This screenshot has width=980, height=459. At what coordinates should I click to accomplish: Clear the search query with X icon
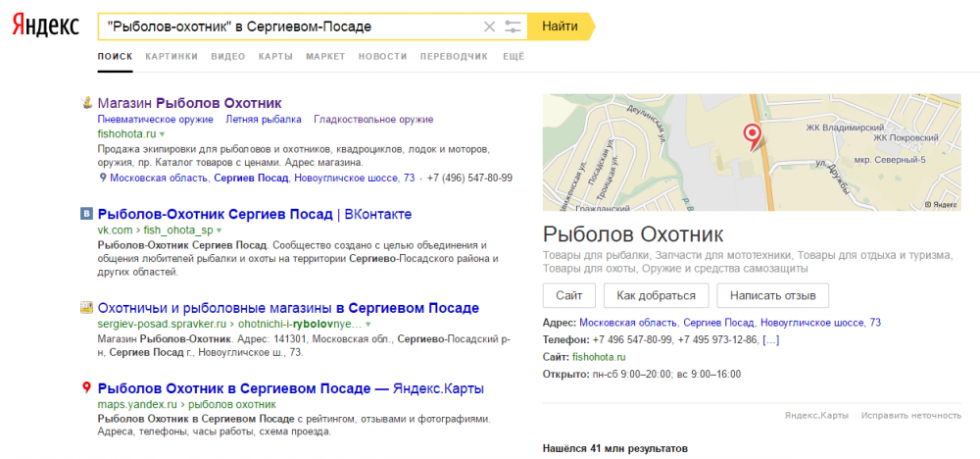(x=489, y=26)
